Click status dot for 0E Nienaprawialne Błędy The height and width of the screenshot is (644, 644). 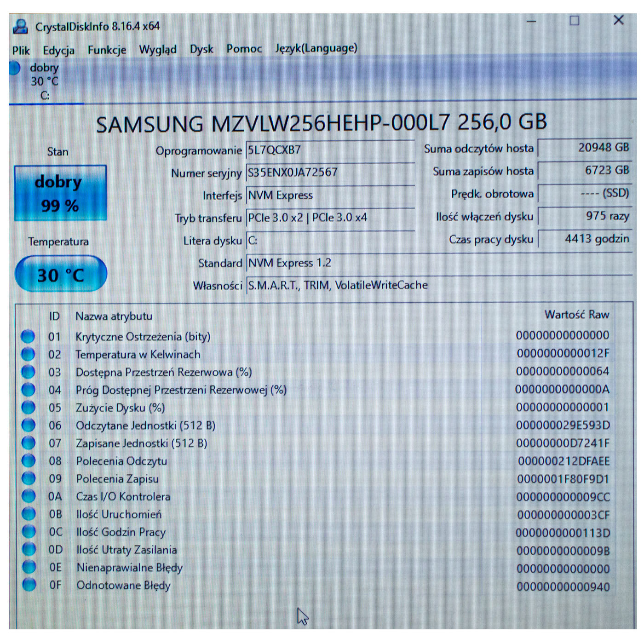click(x=29, y=567)
